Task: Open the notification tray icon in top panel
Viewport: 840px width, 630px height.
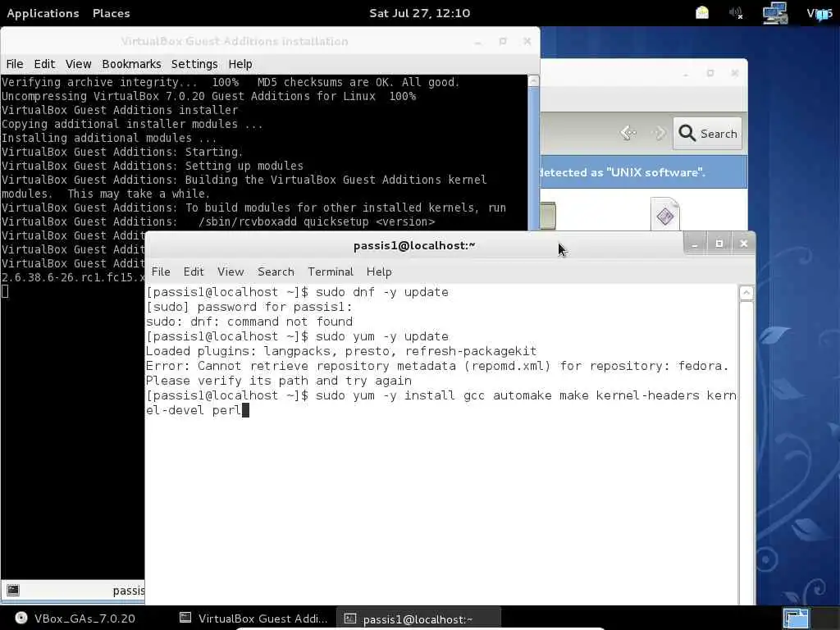Action: (702, 13)
